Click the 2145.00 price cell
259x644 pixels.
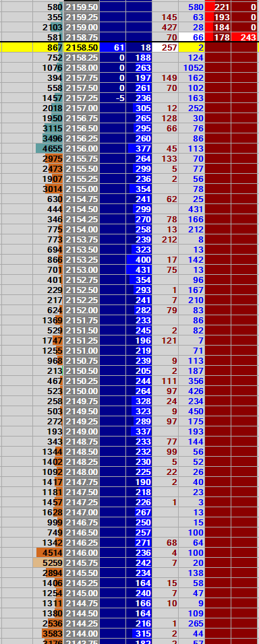pos(82,593)
